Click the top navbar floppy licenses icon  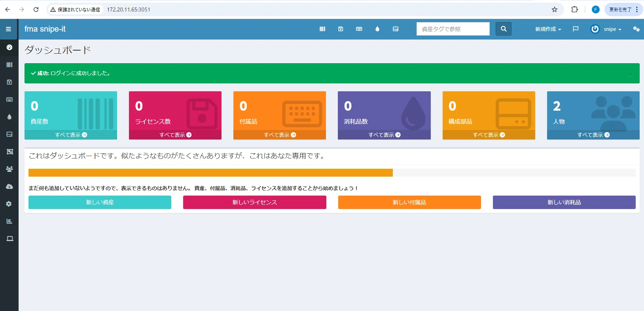point(341,29)
